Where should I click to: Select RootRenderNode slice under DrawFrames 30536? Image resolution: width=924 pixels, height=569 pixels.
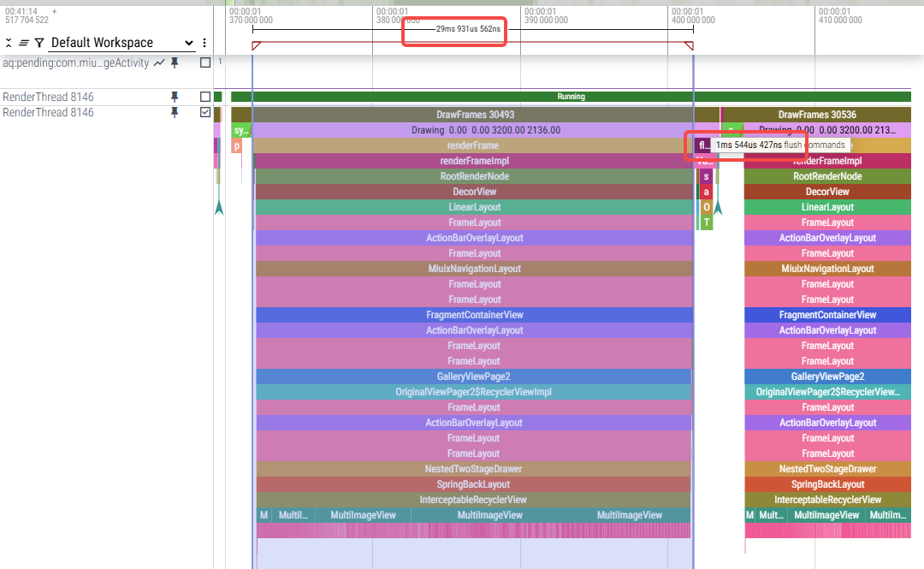827,175
